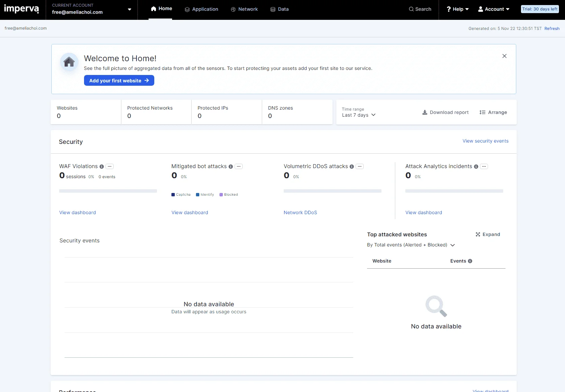
Task: Click the Network globe icon
Action: [233, 9]
